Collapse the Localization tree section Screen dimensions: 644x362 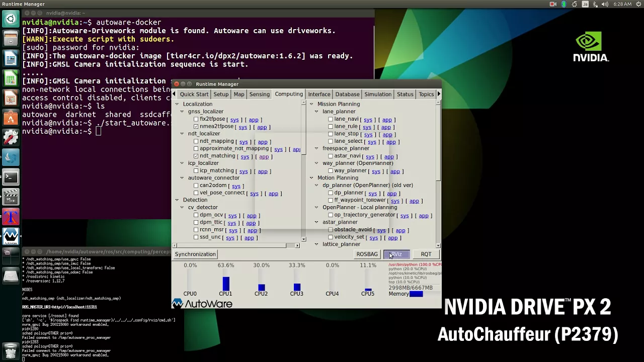(x=177, y=104)
